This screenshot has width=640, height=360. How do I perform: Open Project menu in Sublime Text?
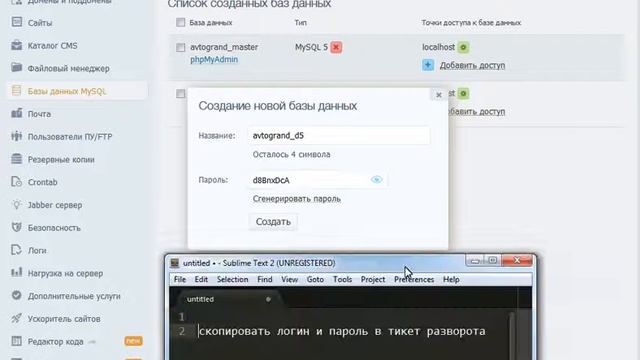click(373, 280)
